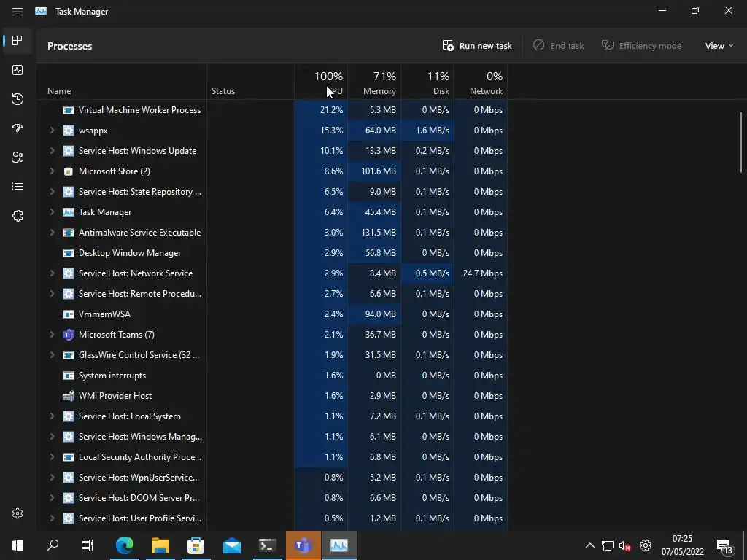
Task: Click the Efficiency mode button
Action: coord(642,46)
